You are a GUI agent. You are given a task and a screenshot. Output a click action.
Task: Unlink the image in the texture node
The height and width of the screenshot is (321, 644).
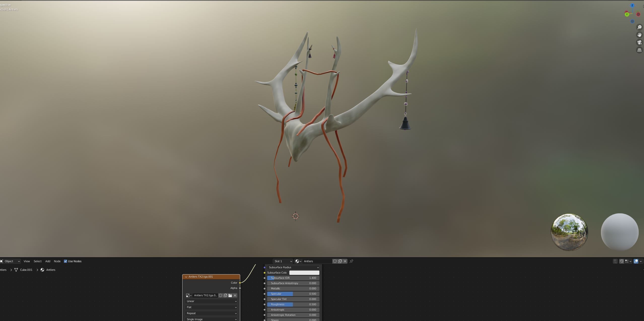click(x=235, y=295)
